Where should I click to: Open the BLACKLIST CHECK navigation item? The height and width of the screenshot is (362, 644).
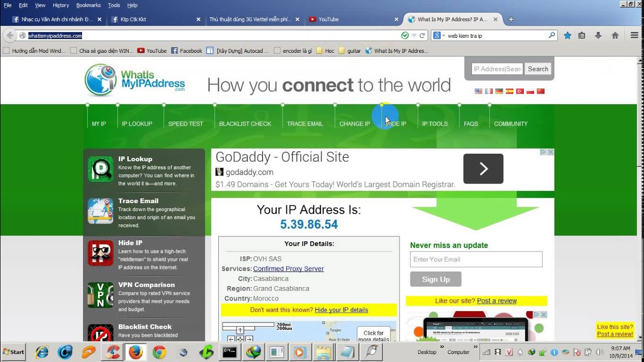point(245,124)
